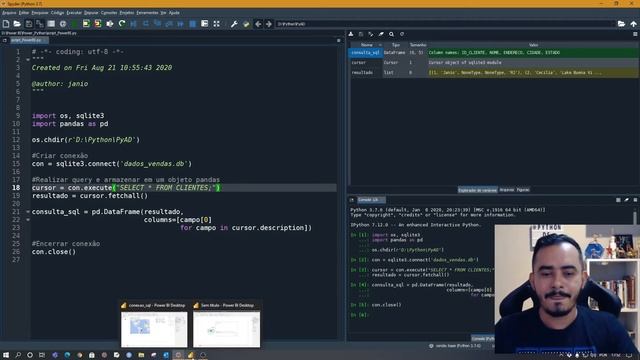Refresh variables icon in Variable Explorer
Viewport: 640px width, 360px height.
tap(402, 34)
